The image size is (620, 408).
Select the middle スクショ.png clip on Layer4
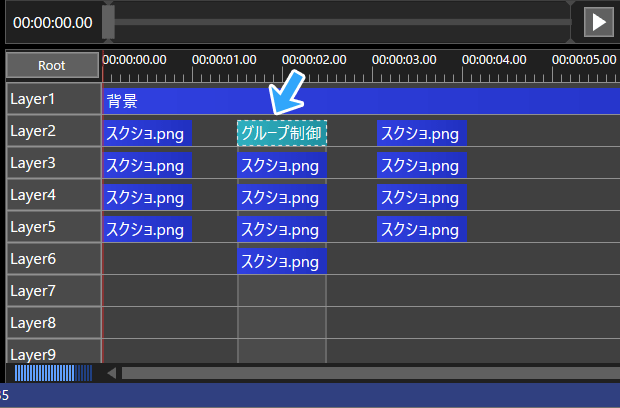(282, 197)
